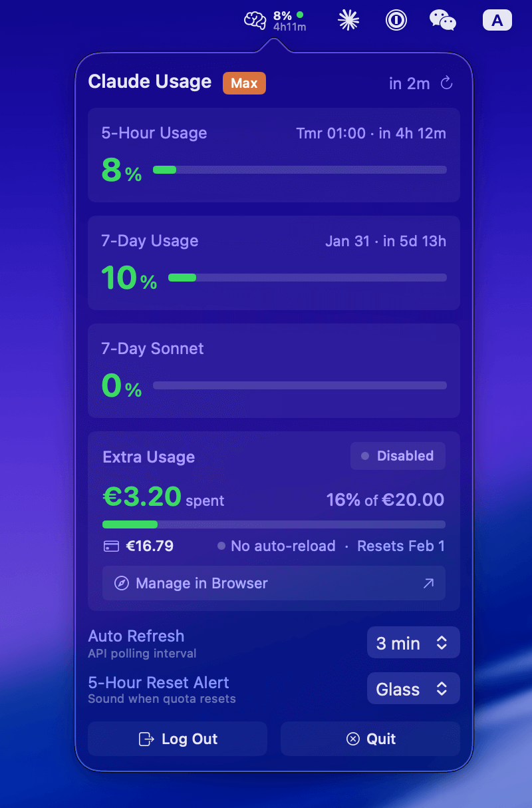Click the Extra Usage spending progress bar
This screenshot has height=808, width=532.
tap(273, 524)
